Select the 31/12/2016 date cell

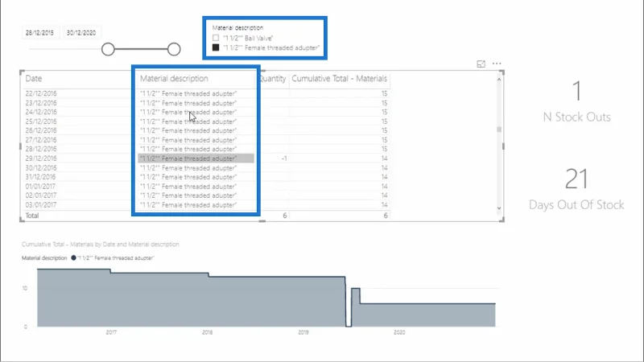coord(41,177)
